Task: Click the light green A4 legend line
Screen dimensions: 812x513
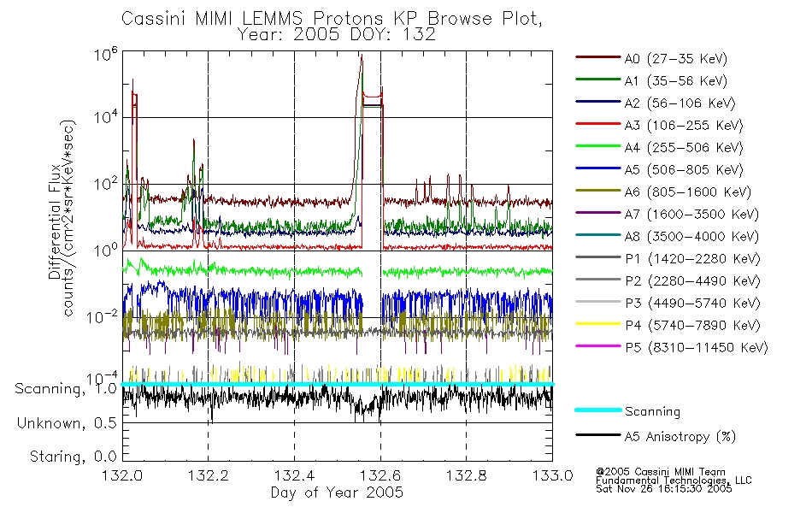Action: click(598, 146)
